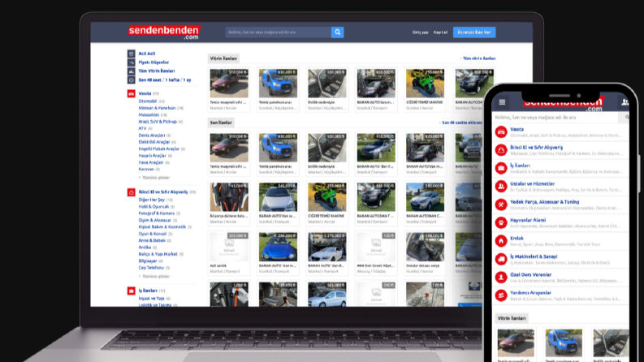Tap the İkinci El ve Sıfır Alışveriş icon on phone

pos(501,150)
